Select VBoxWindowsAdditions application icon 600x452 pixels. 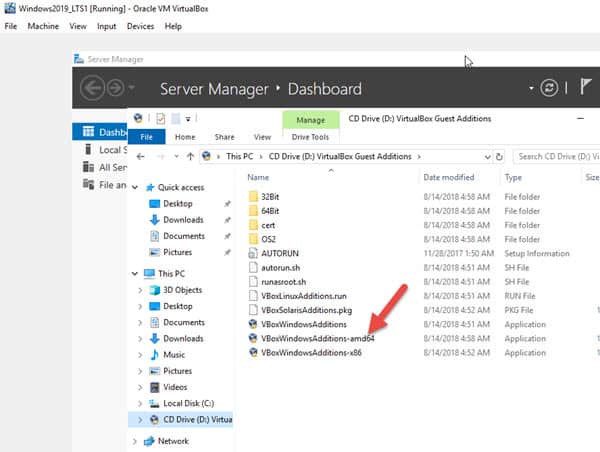click(253, 324)
